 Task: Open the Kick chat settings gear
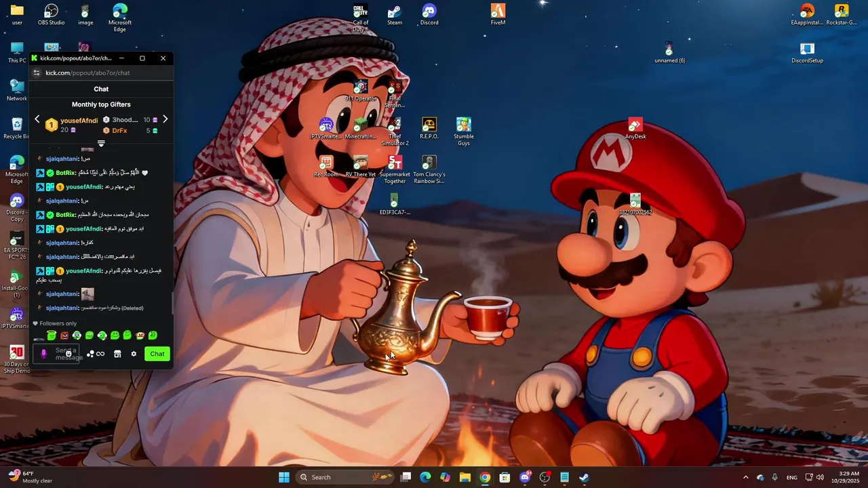(x=134, y=354)
